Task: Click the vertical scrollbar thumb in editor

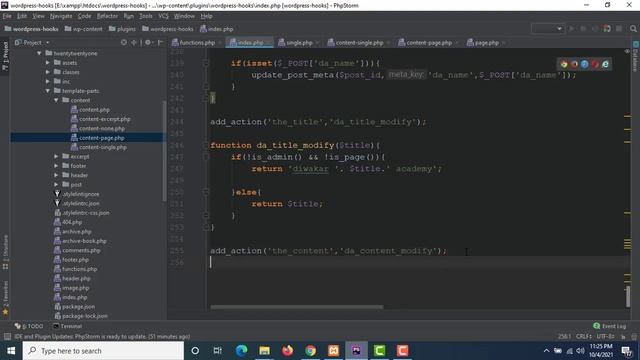Action: click(x=628, y=297)
